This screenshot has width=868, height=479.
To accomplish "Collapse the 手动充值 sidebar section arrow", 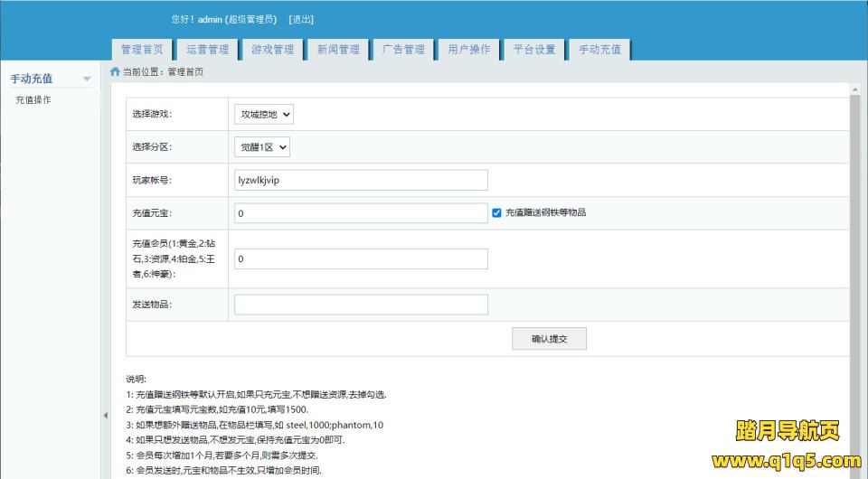I will (x=87, y=80).
